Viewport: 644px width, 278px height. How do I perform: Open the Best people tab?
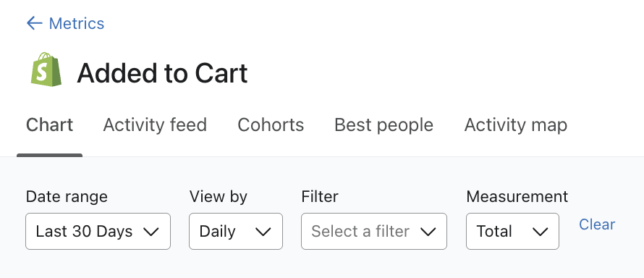click(x=384, y=125)
